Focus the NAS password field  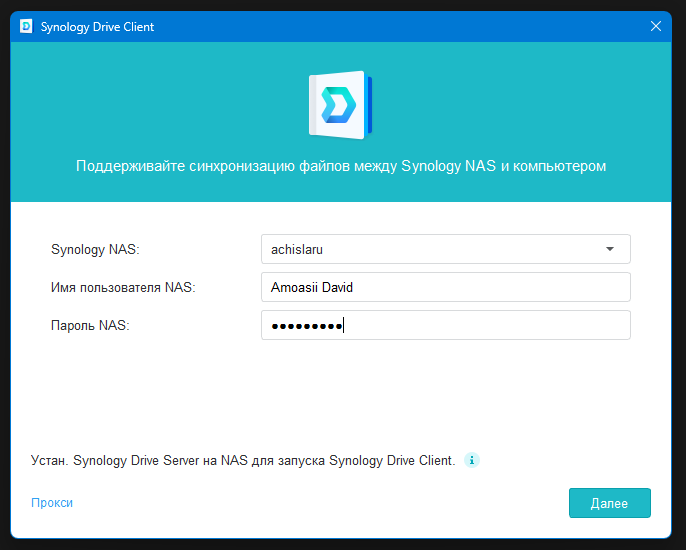coord(446,325)
